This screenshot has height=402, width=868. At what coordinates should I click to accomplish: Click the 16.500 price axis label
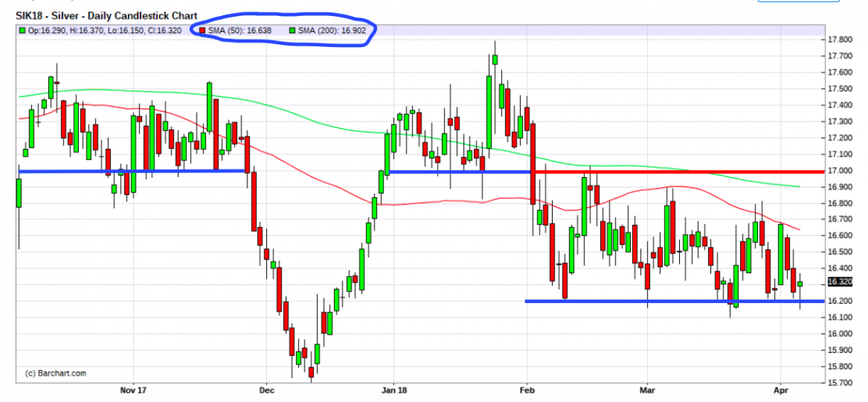point(839,252)
